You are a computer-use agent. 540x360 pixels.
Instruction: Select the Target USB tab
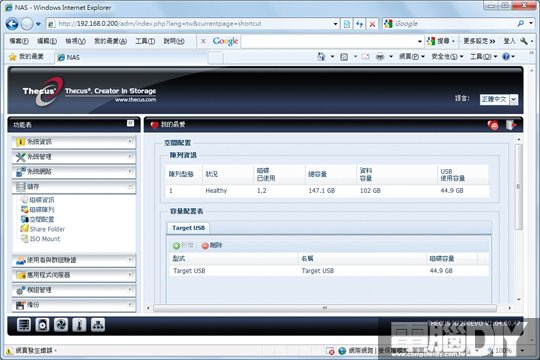[188, 228]
